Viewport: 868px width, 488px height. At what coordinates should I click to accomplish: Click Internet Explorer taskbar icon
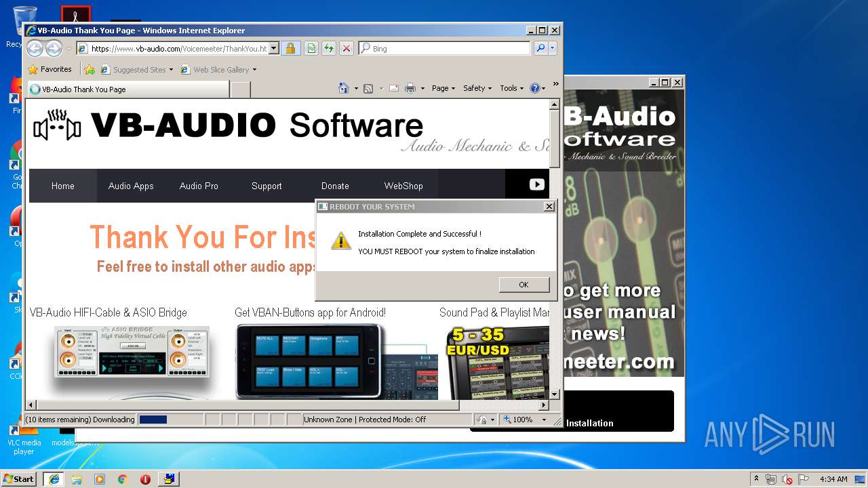point(54,479)
